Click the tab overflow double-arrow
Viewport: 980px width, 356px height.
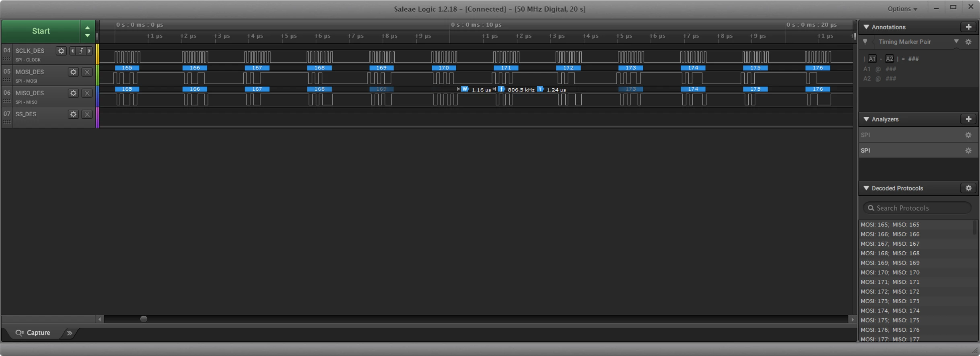tap(69, 333)
